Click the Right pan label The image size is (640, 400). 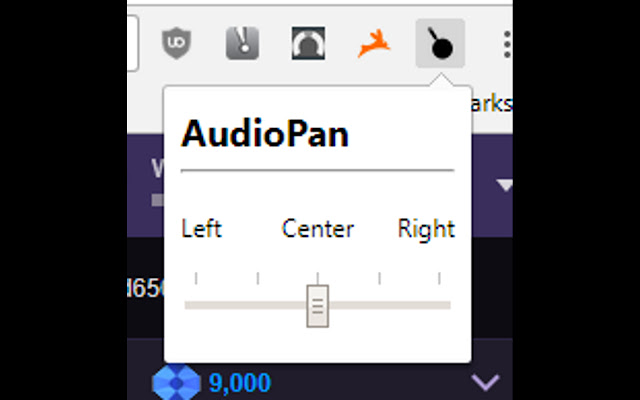[x=426, y=229]
